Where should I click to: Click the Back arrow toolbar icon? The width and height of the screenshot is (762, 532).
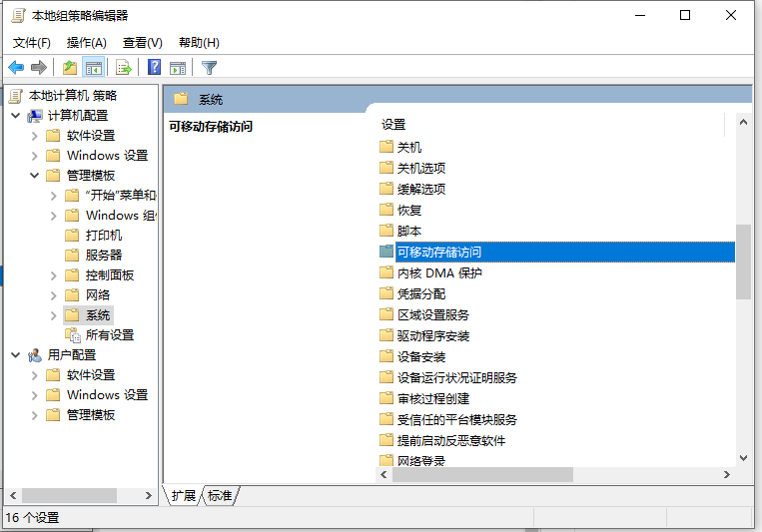16,67
